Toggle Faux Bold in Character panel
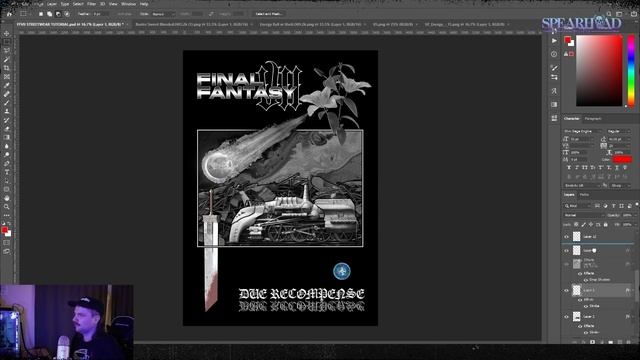Screen dimensions: 640x360 tap(569, 168)
